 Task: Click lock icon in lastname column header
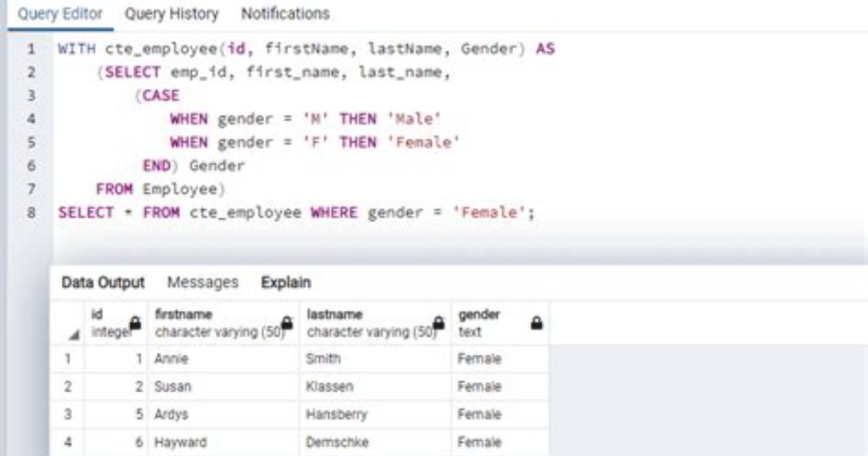point(439,323)
